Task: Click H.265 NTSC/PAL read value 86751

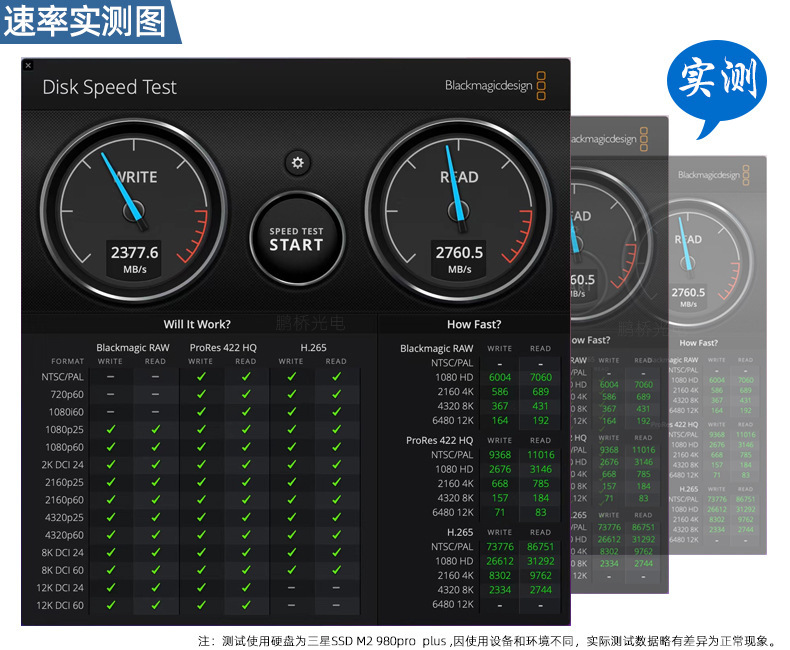Action: (x=541, y=547)
